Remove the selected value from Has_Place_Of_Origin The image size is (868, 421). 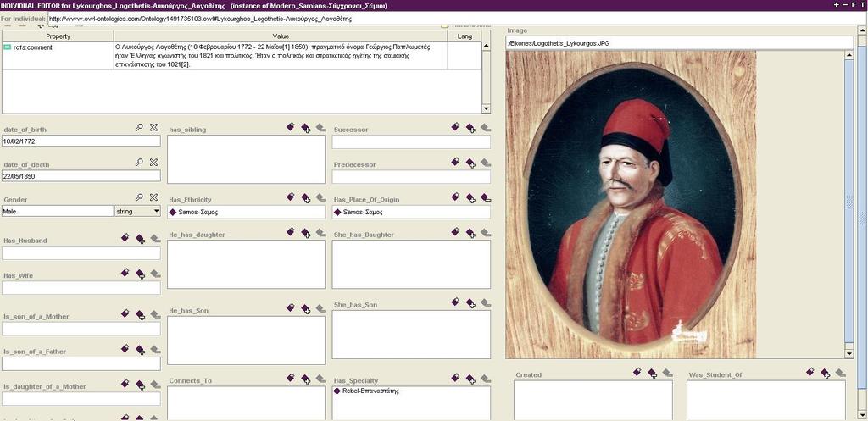tap(486, 197)
